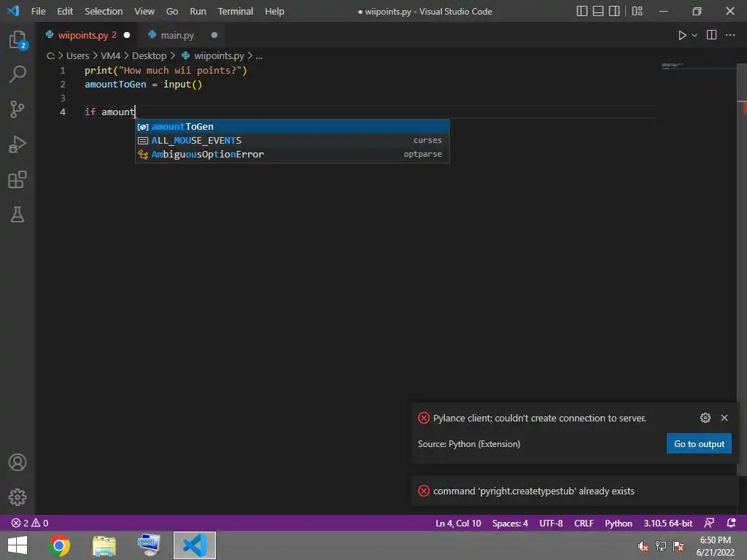This screenshot has height=560, width=747.
Task: Split the editor to the right
Action: point(711,35)
